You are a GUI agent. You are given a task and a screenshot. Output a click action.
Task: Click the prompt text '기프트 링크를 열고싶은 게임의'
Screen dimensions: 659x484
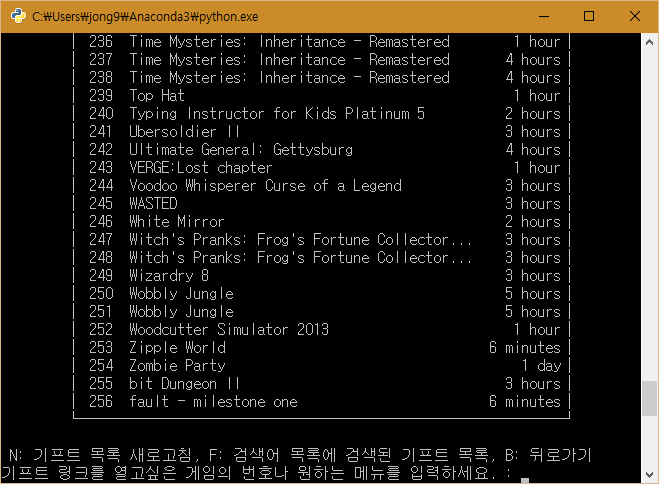(116, 473)
